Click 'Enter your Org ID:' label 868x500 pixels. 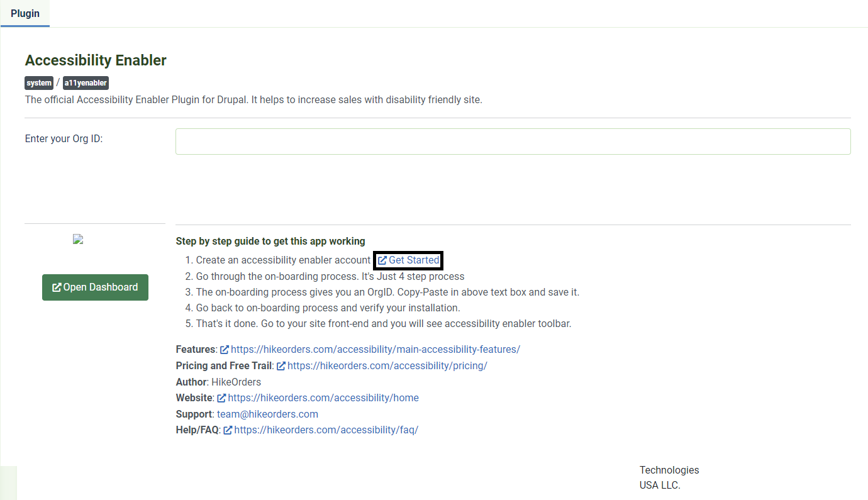[x=64, y=139]
